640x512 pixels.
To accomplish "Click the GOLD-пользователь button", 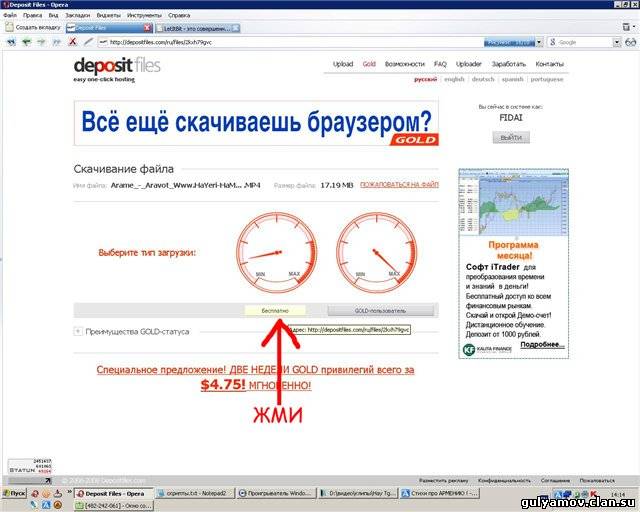I will pos(379,311).
